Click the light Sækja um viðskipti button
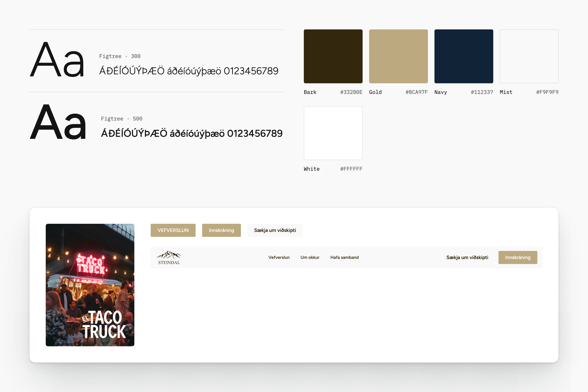The image size is (588, 392). [275, 230]
